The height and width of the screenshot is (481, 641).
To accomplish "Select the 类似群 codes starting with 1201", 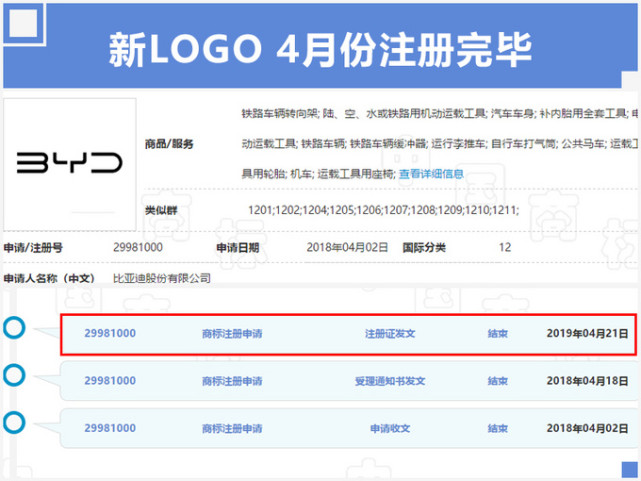I will (x=383, y=210).
